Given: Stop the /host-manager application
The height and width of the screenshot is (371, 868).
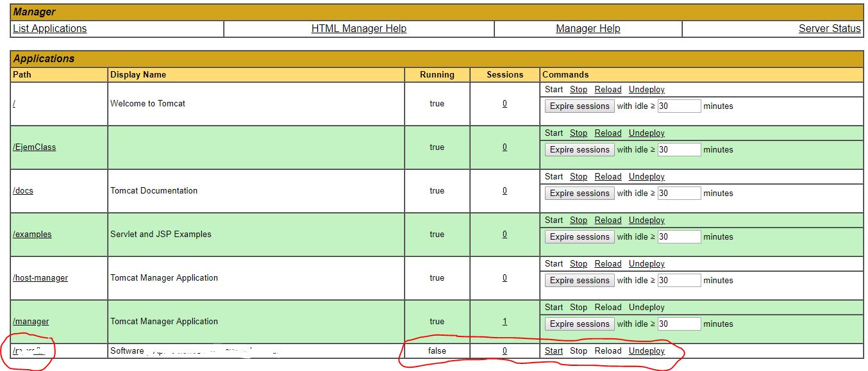Looking at the screenshot, I should click(x=578, y=264).
